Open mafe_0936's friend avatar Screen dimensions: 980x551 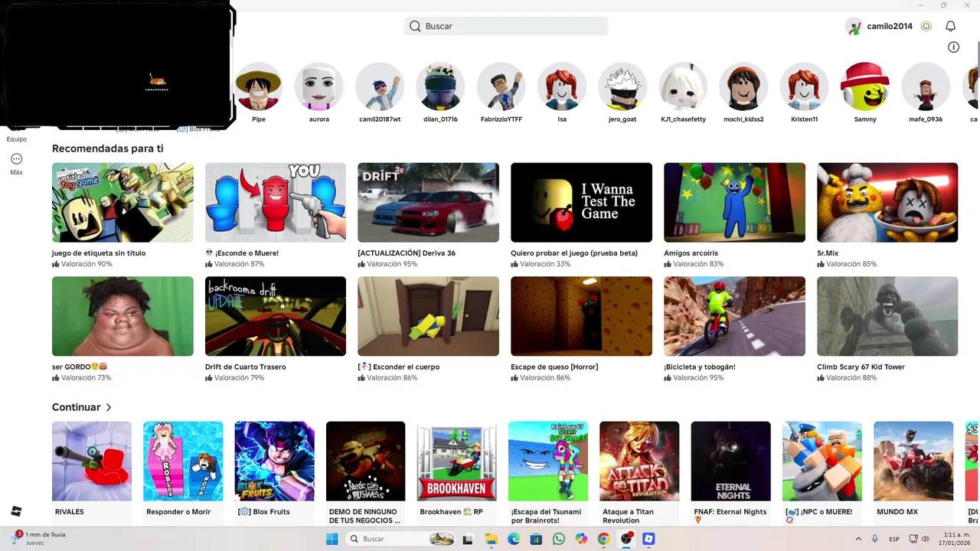pos(926,86)
